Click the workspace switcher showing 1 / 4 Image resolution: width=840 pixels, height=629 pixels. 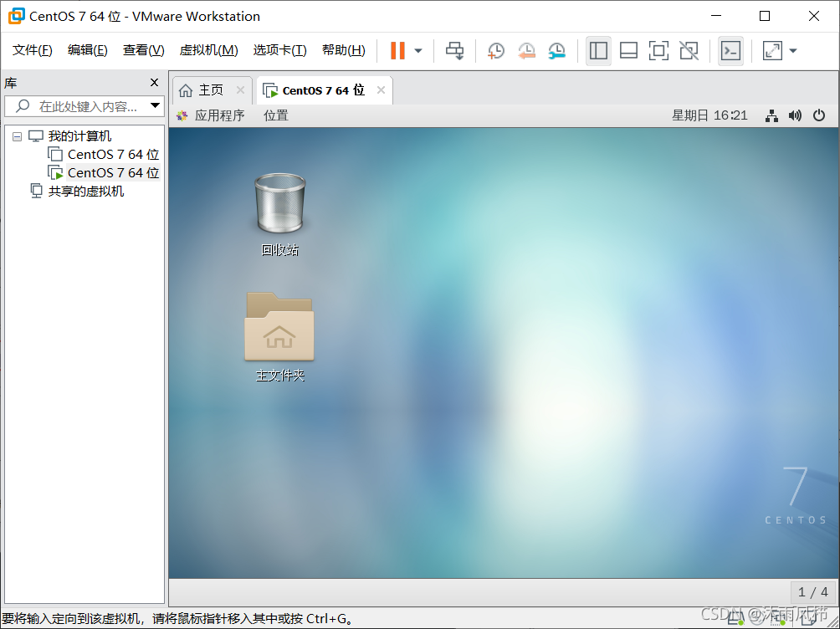pos(812,592)
